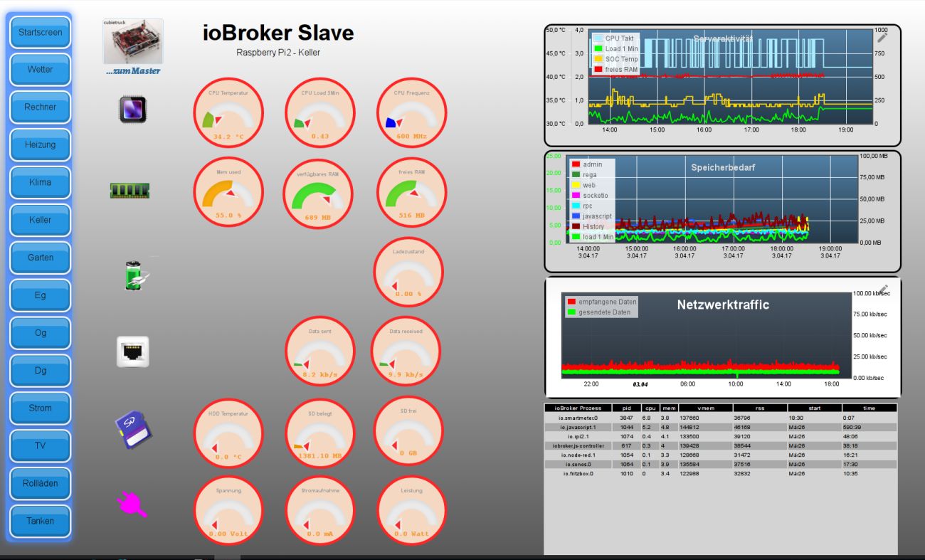Click the red admin legend swatch
The height and width of the screenshot is (560, 925).
[576, 164]
